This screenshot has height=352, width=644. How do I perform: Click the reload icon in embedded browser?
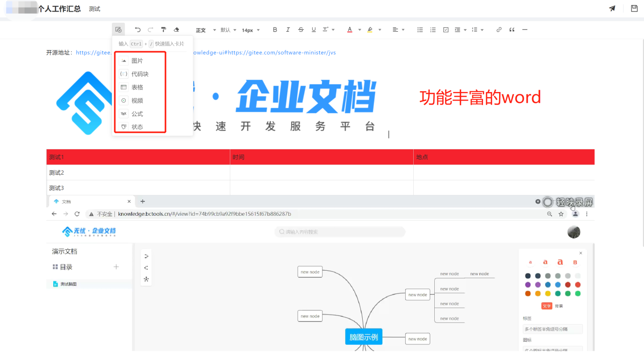[x=77, y=214]
